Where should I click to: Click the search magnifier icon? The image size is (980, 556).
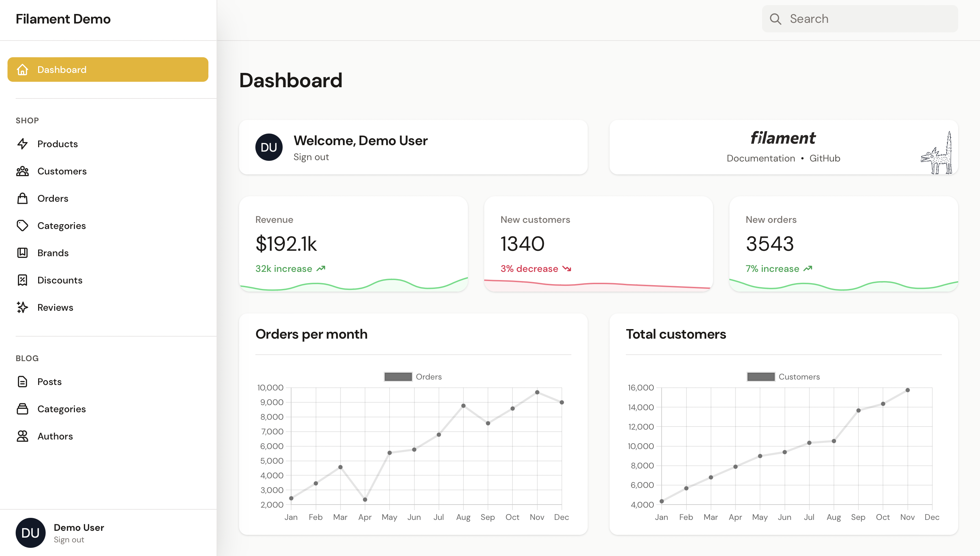(776, 18)
